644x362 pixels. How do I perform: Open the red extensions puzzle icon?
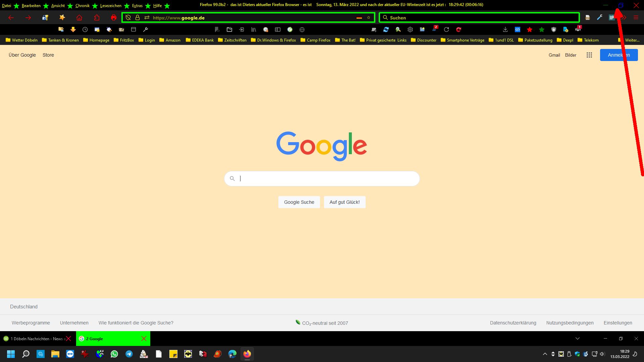click(97, 18)
